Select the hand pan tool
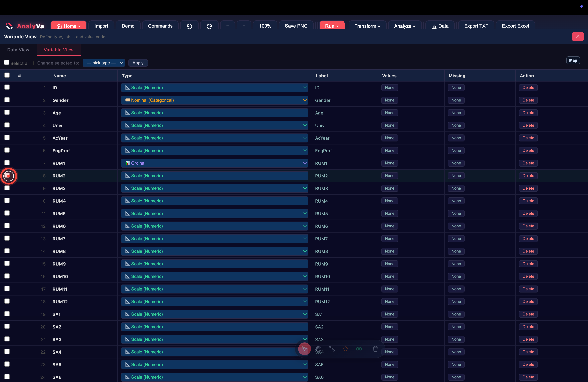The height and width of the screenshot is (382, 588). pos(318,349)
